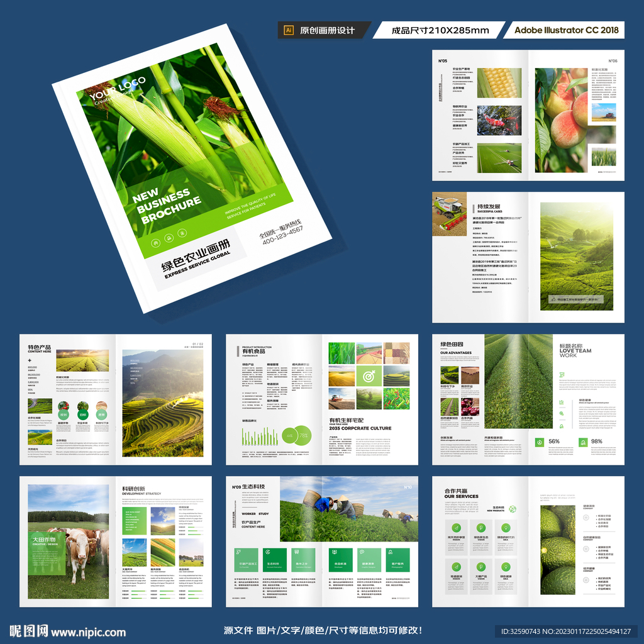Screen dimensions: 644x644
Task: Click the YOUR LOGO text on cover
Action: click(x=118, y=88)
